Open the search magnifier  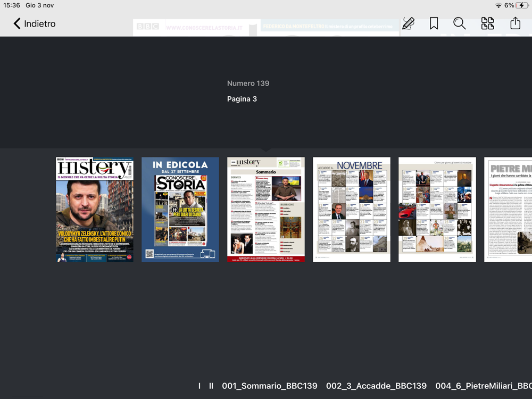[460, 23]
